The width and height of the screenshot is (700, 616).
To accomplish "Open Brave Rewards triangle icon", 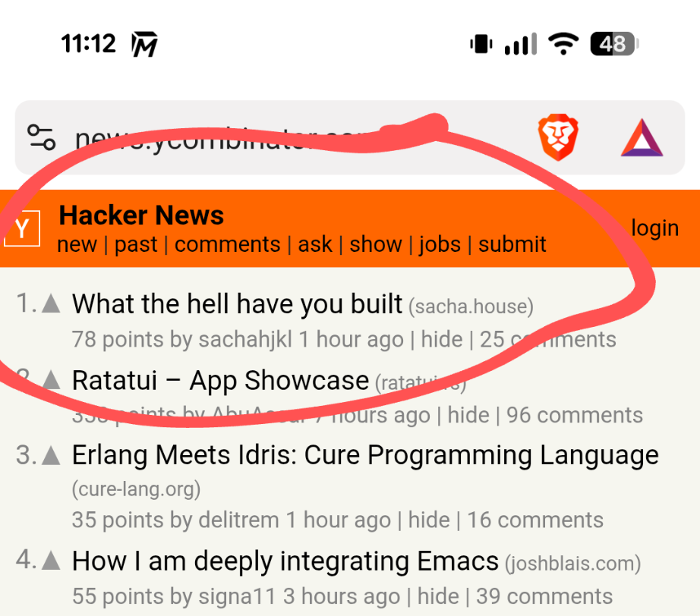I will 642,138.
